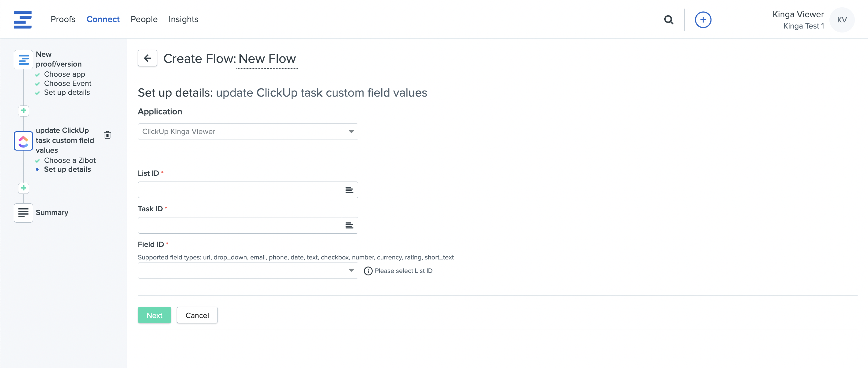
Task: Open the Summary step icon
Action: point(23,213)
